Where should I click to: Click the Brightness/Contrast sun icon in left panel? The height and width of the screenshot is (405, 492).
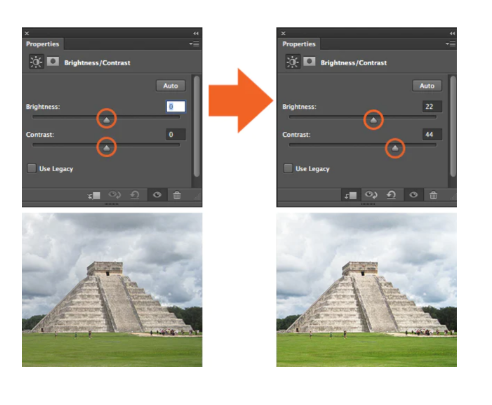(x=36, y=62)
